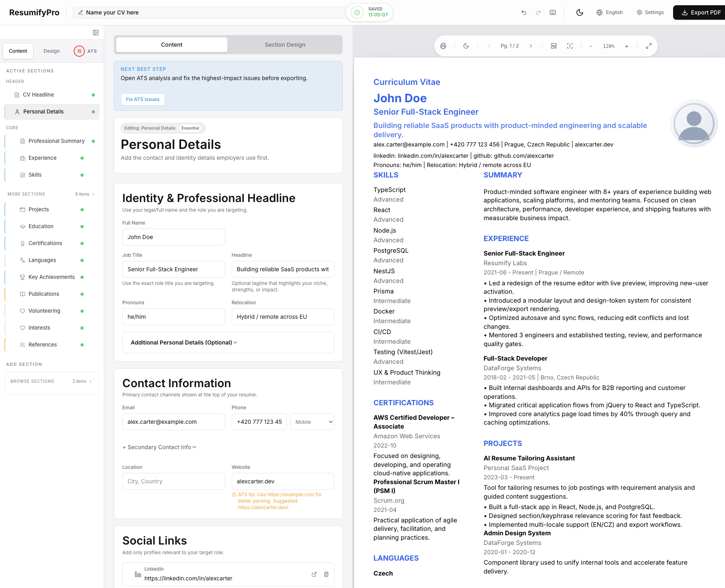Go to the next preview page

tap(531, 46)
